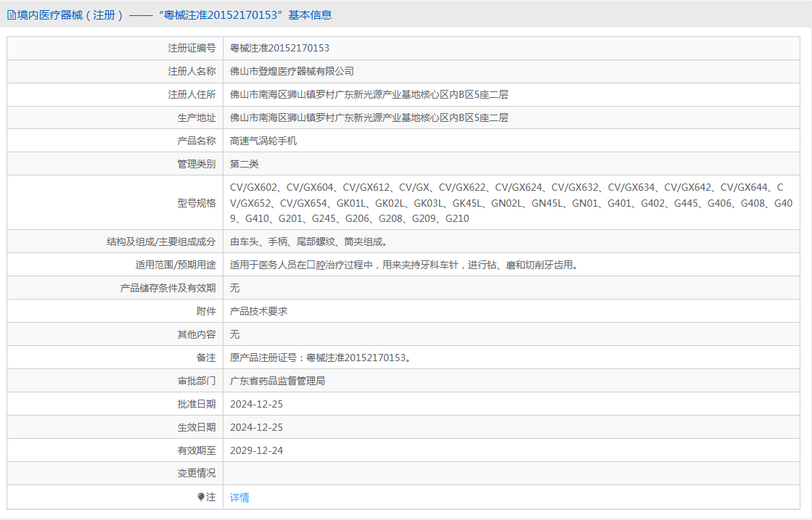Select registrant name 佛山市登煌医疗器械有限公司
This screenshot has height=520, width=812.
(x=292, y=71)
